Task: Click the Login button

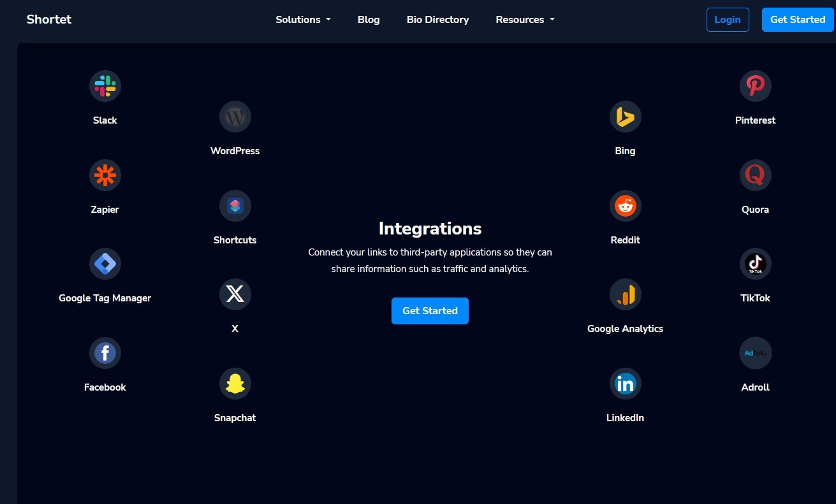Action: [x=728, y=20]
